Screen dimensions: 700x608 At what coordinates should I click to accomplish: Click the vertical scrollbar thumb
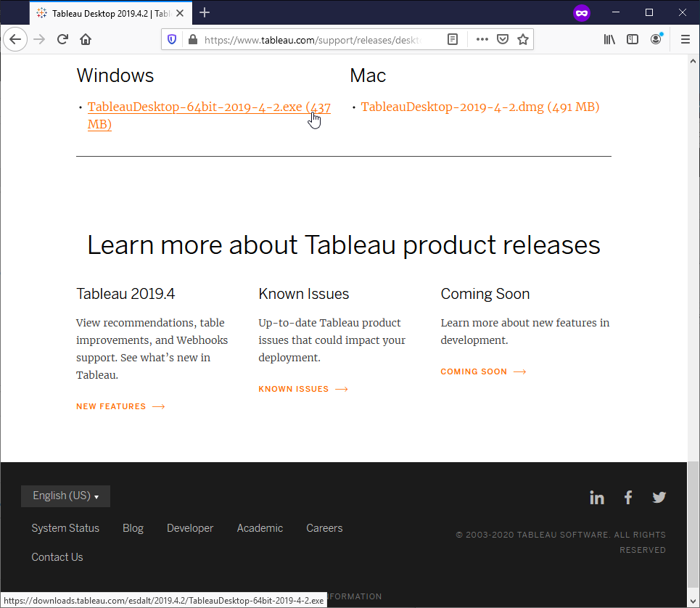pos(693,526)
